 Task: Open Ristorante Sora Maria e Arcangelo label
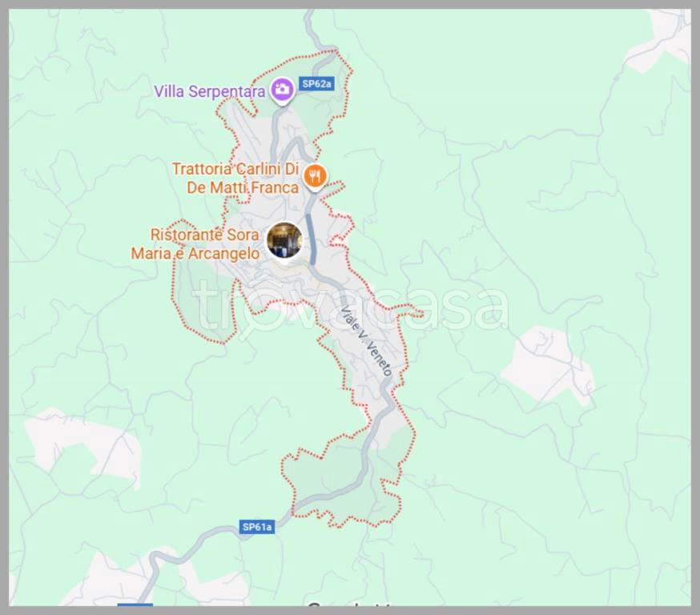click(x=195, y=244)
